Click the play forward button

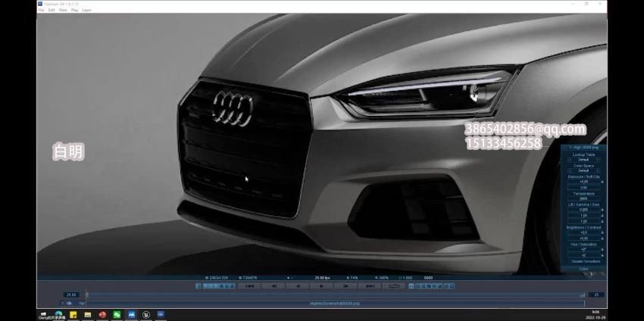pos(322,285)
